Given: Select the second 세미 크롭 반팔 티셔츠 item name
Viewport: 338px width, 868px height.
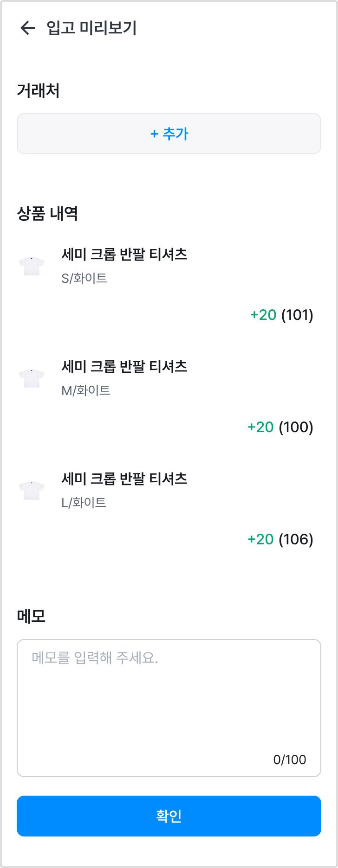Looking at the screenshot, I should [124, 366].
